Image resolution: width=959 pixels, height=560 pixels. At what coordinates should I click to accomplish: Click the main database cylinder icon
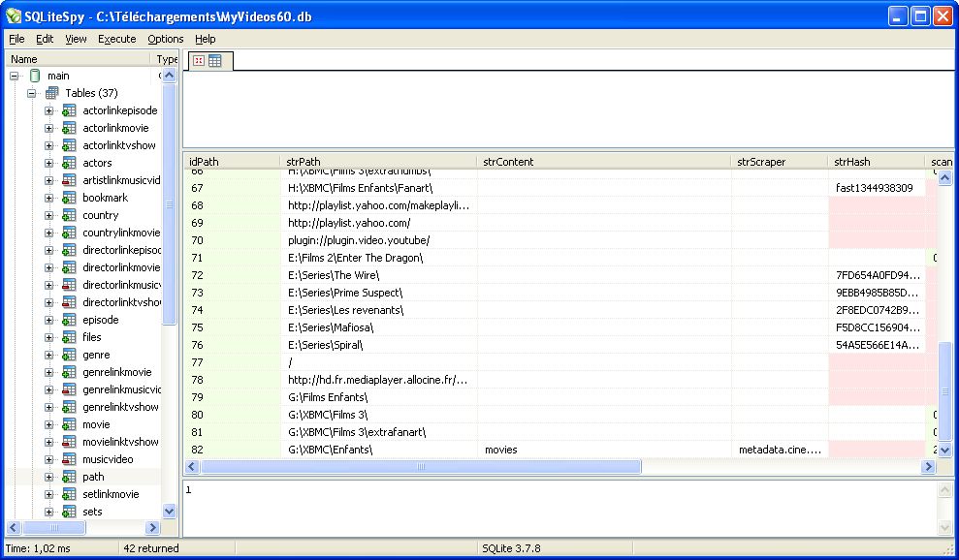[x=35, y=76]
